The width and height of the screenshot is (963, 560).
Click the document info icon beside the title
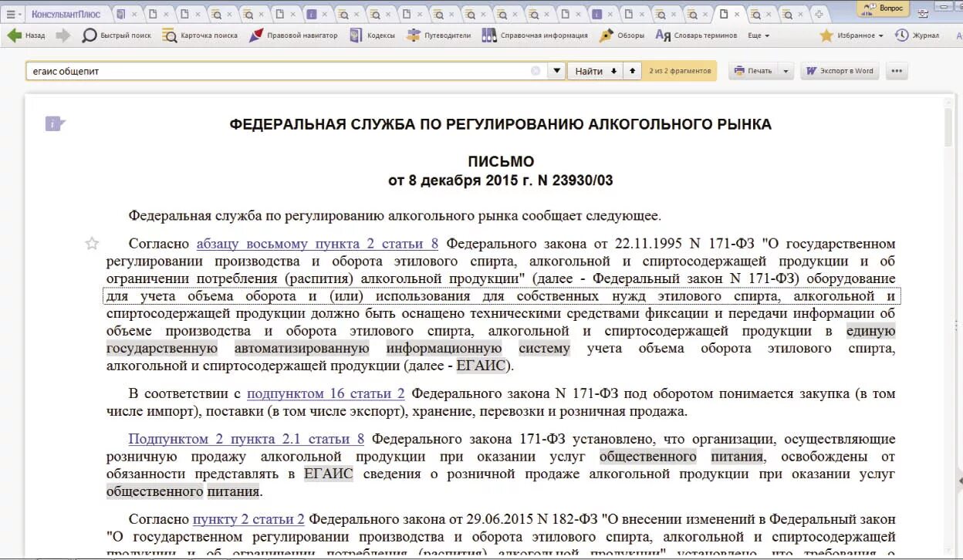pos(55,123)
